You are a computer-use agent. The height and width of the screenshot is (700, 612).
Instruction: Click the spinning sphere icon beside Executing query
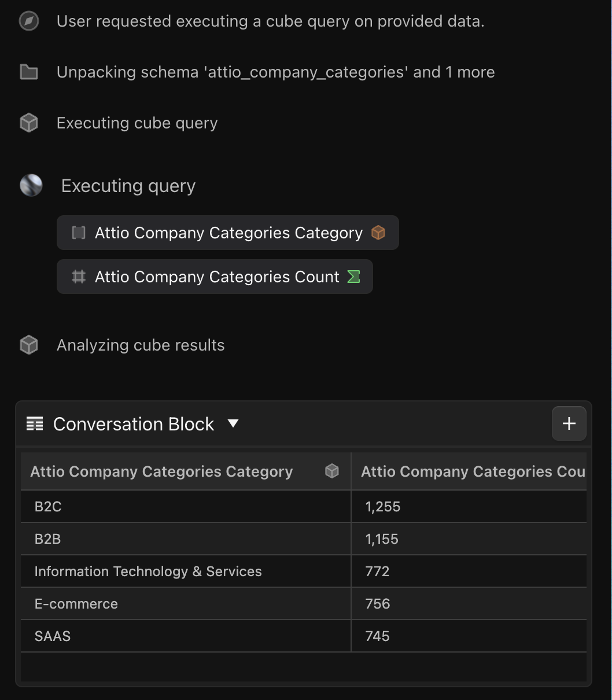[x=31, y=186]
